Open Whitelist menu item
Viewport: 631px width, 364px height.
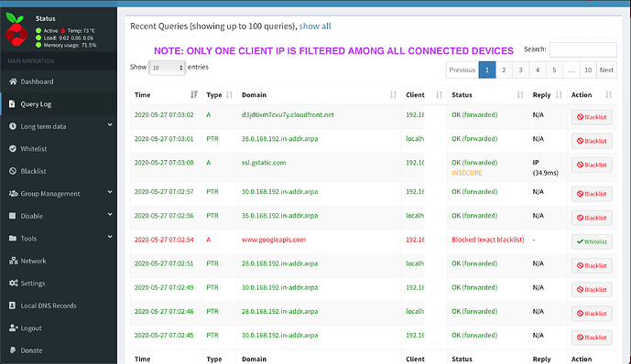click(59, 149)
